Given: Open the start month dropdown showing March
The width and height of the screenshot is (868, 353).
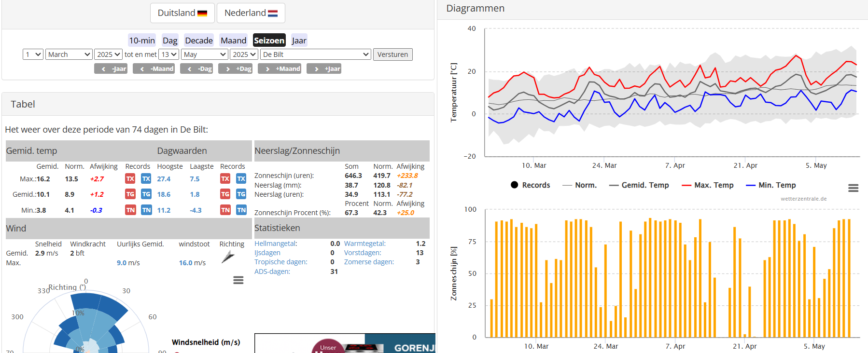Looking at the screenshot, I should pos(69,54).
